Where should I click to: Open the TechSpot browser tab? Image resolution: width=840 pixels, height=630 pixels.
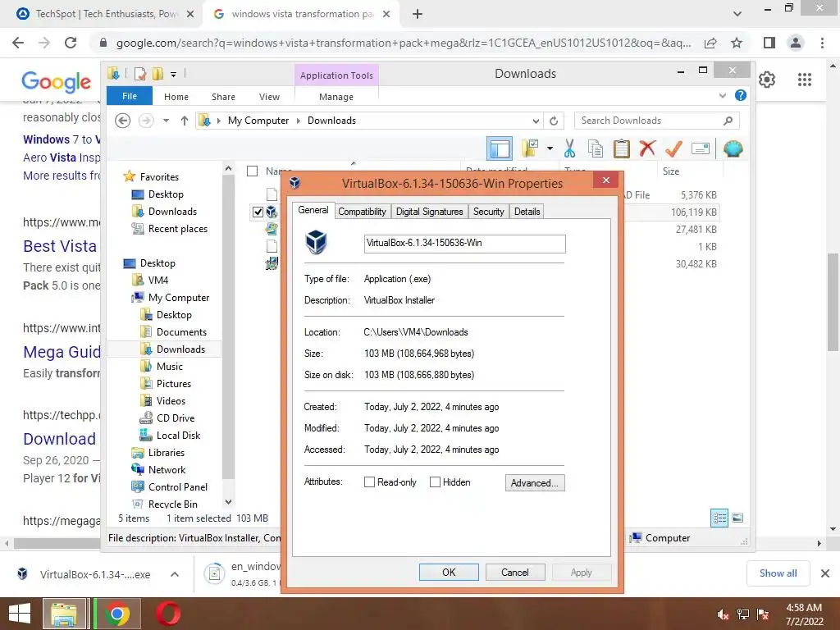tap(106, 14)
